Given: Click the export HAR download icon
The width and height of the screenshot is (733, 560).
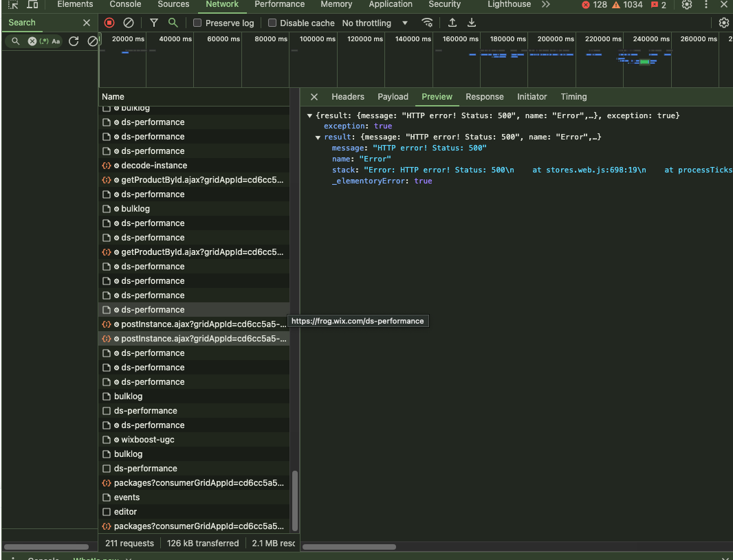Looking at the screenshot, I should pos(472,23).
